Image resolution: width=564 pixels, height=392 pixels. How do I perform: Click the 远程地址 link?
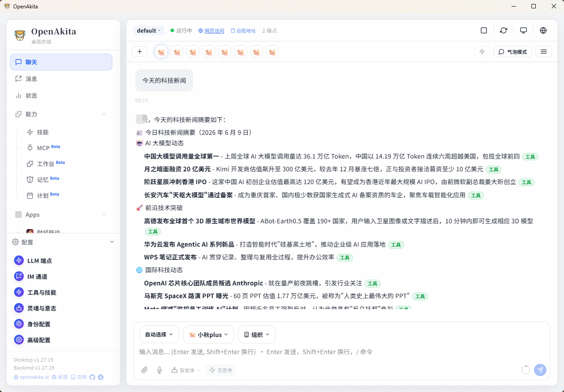pyautogui.click(x=243, y=31)
